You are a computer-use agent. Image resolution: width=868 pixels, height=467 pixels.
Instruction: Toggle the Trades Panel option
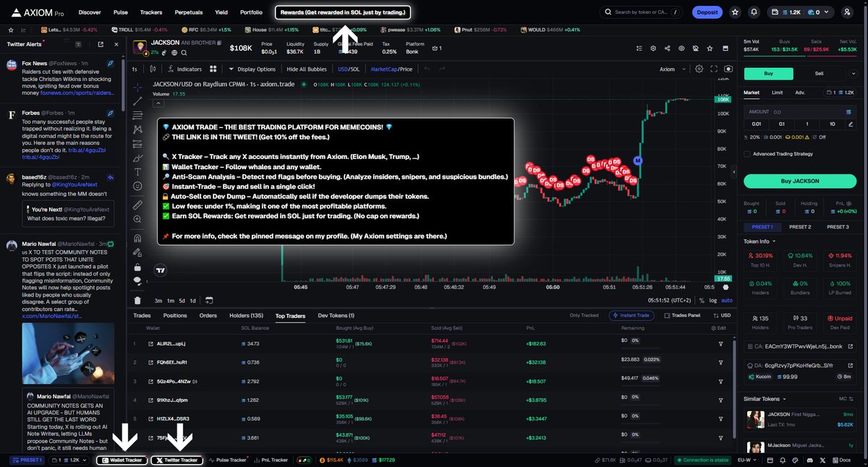(x=681, y=315)
